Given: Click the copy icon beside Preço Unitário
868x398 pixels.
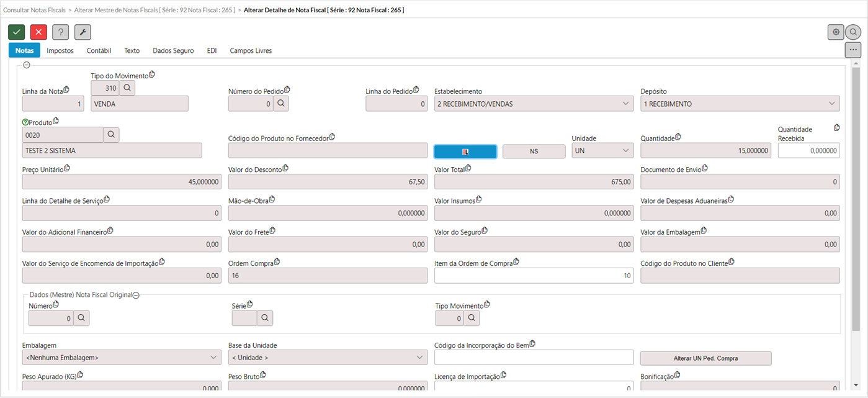Looking at the screenshot, I should coord(67,168).
